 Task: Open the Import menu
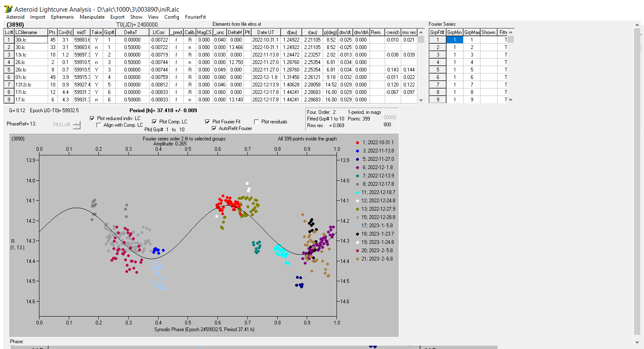click(38, 17)
